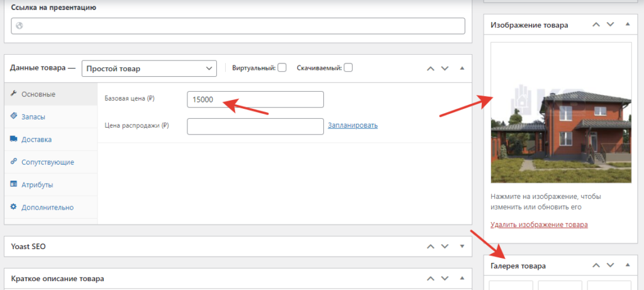This screenshot has width=644, height=290.
Task: Click the tag icon beside Запасы
Action: tap(14, 116)
